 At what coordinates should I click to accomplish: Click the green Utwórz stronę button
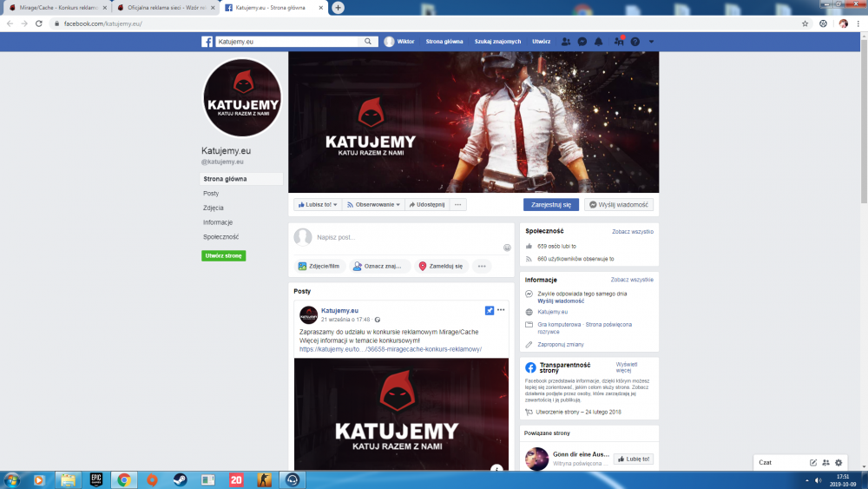click(x=224, y=256)
